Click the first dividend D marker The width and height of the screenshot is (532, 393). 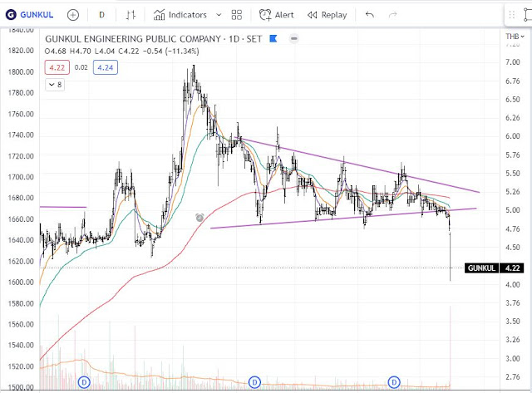(84, 382)
